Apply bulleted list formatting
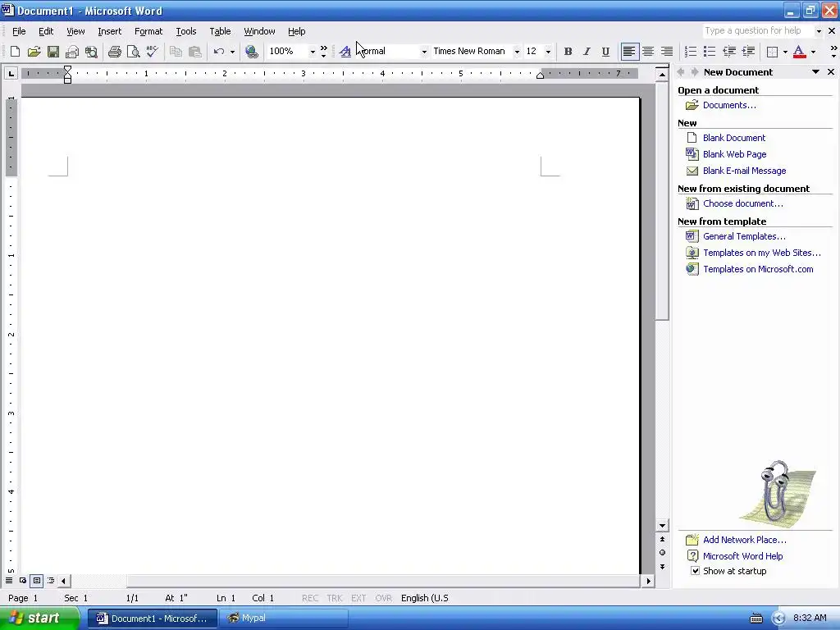 pos(710,52)
